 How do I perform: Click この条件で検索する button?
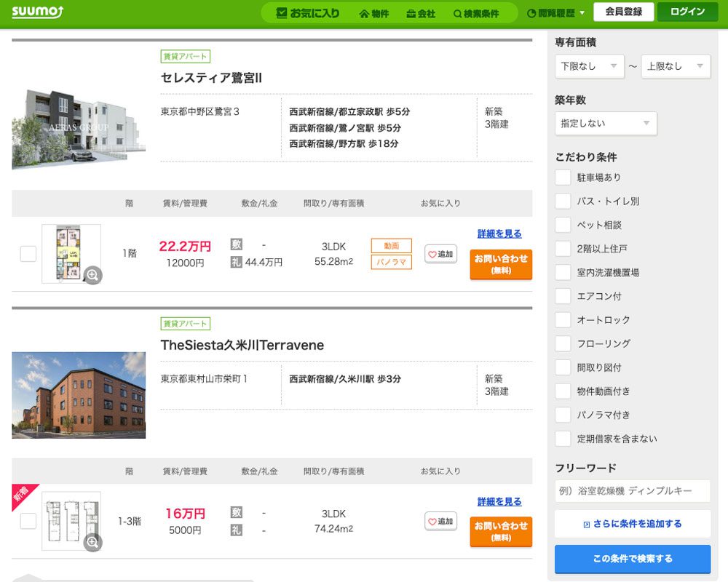[x=633, y=559]
